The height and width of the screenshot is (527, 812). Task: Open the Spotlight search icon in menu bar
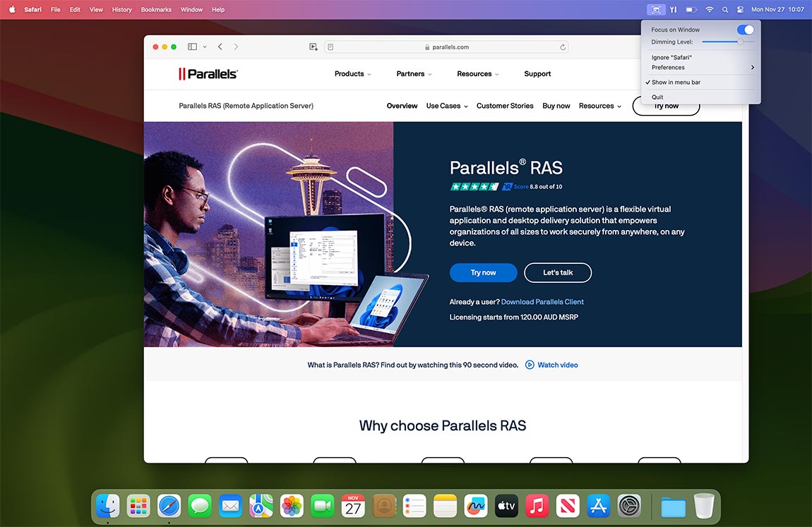[x=725, y=10]
